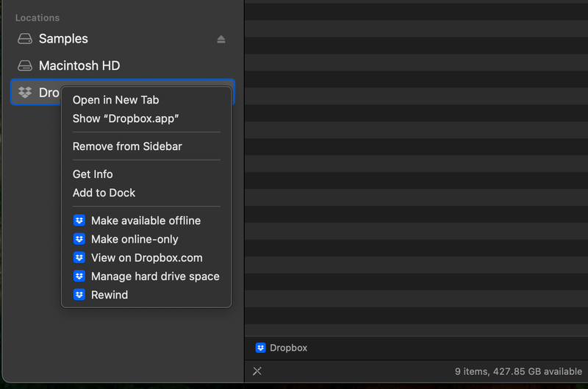This screenshot has height=389, width=588.
Task: Select Make available offline option
Action: coord(146,221)
